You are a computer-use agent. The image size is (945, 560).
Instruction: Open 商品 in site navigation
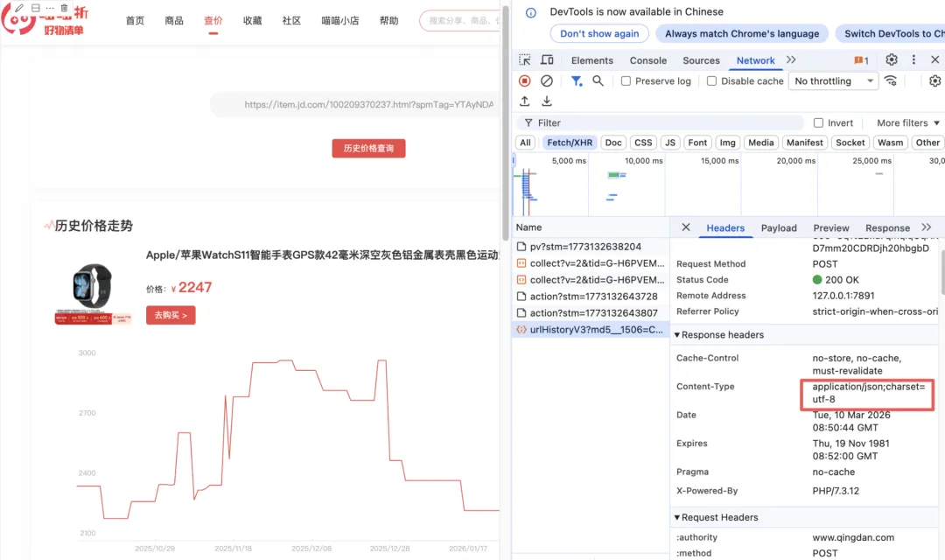tap(174, 20)
